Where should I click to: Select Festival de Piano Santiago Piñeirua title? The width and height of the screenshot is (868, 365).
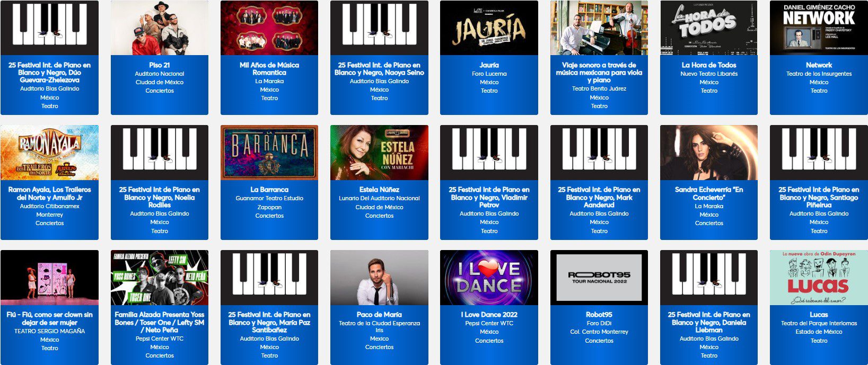(x=819, y=197)
